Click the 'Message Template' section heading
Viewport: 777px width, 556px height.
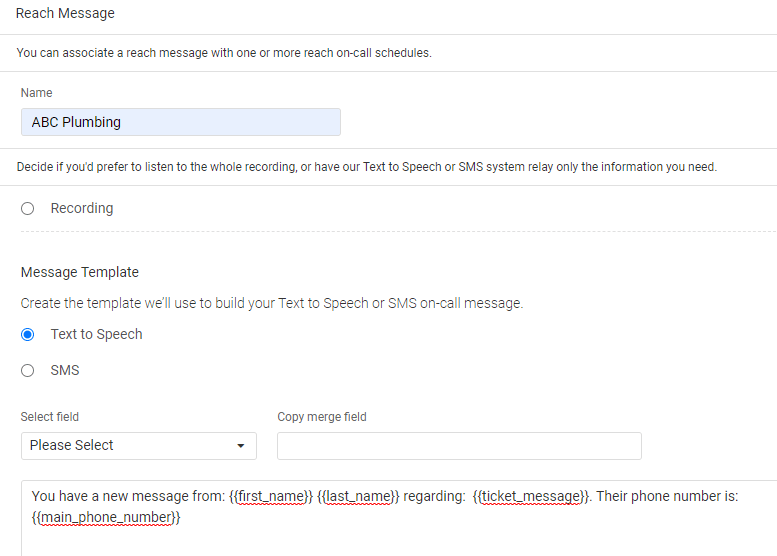80,272
